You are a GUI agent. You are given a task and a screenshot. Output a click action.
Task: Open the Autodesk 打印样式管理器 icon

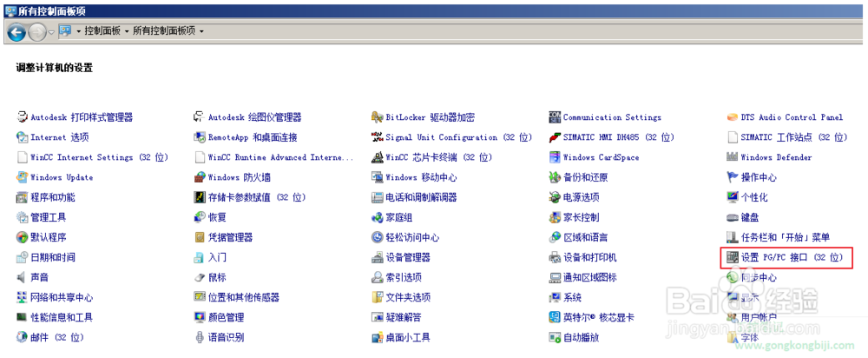pos(23,117)
